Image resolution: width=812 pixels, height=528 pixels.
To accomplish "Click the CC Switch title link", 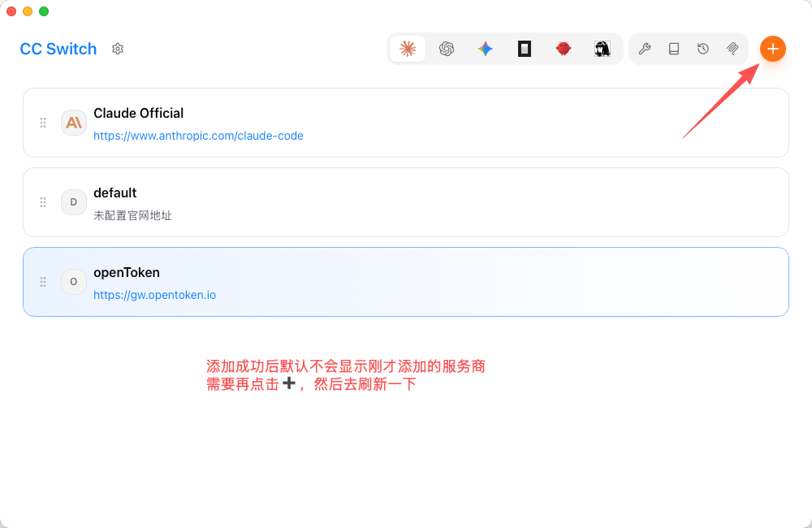I will 58,49.
